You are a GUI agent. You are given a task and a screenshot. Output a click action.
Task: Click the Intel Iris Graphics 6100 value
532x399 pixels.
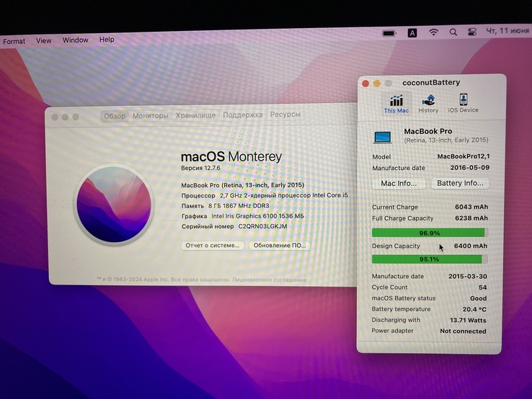tap(257, 216)
